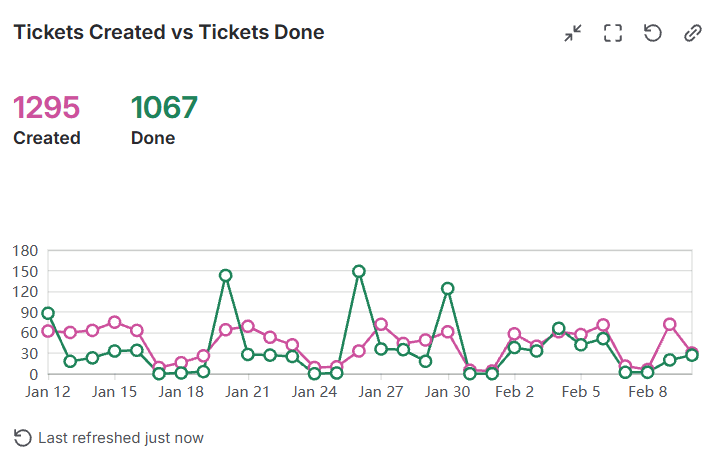
Task: Copy the widget link with the chain icon
Action: point(693,33)
